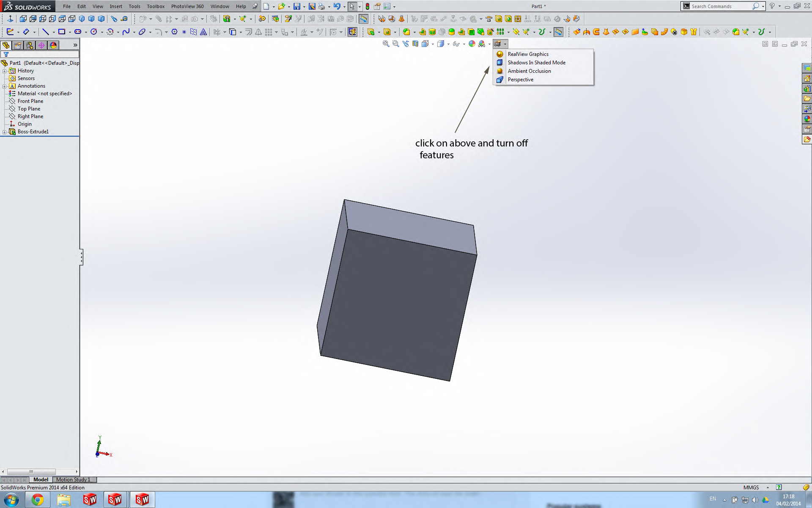
Task: Toggle RealView Graphics off
Action: coord(528,54)
